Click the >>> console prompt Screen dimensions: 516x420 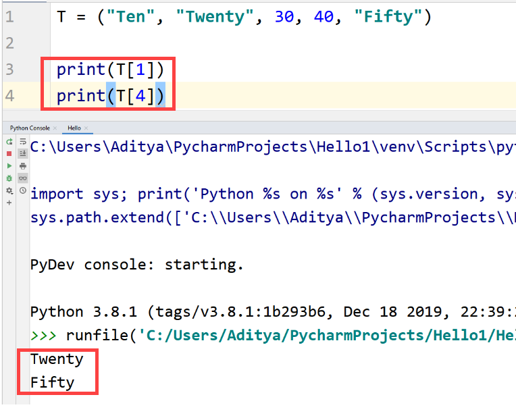43,336
